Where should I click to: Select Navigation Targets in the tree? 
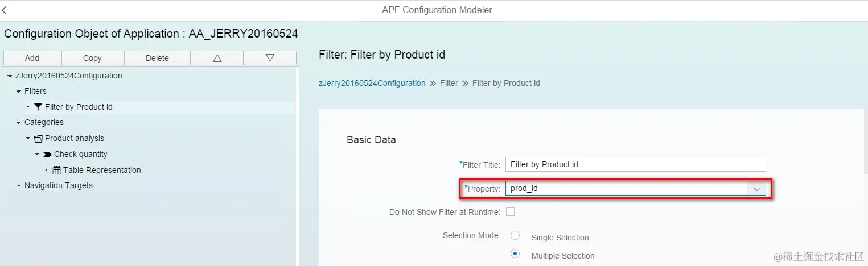click(x=58, y=185)
